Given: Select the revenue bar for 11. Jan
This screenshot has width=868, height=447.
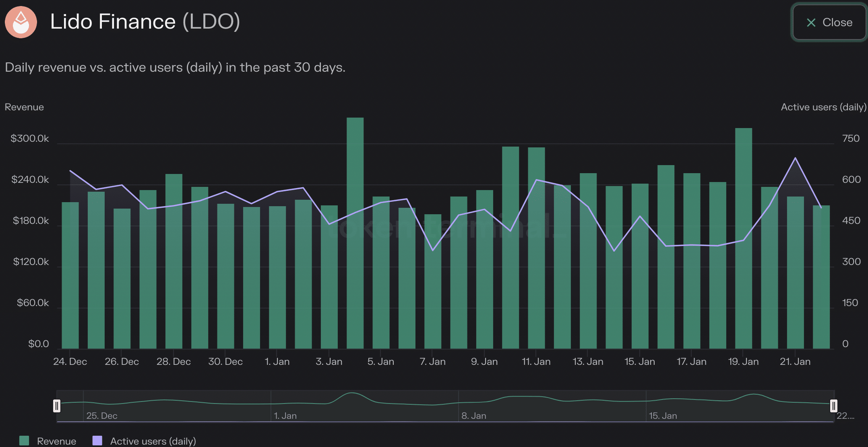Looking at the screenshot, I should coord(536,248).
